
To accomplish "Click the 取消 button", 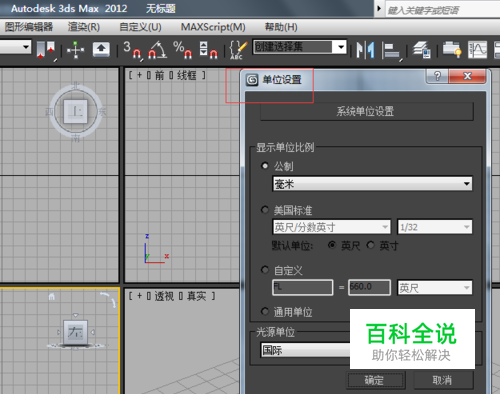I will click(x=443, y=380).
